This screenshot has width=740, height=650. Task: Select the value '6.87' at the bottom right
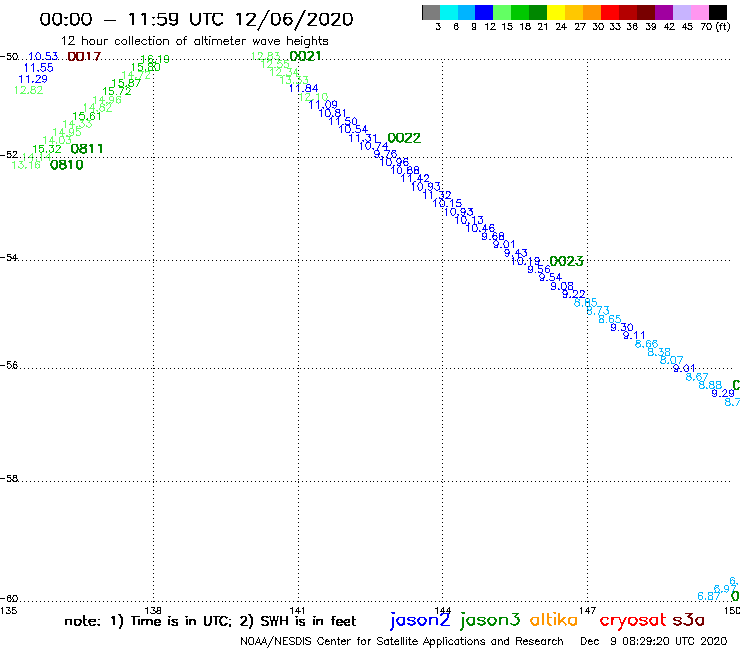(709, 596)
